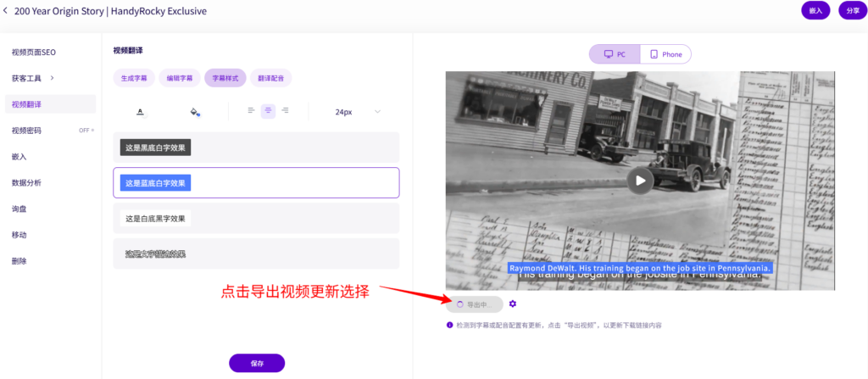Toggle the 视频密码 OFF switch
The width and height of the screenshot is (868, 379).
tap(86, 131)
